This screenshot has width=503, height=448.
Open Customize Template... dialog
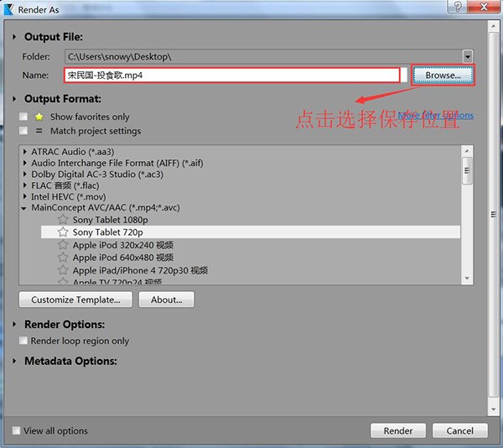[x=75, y=300]
